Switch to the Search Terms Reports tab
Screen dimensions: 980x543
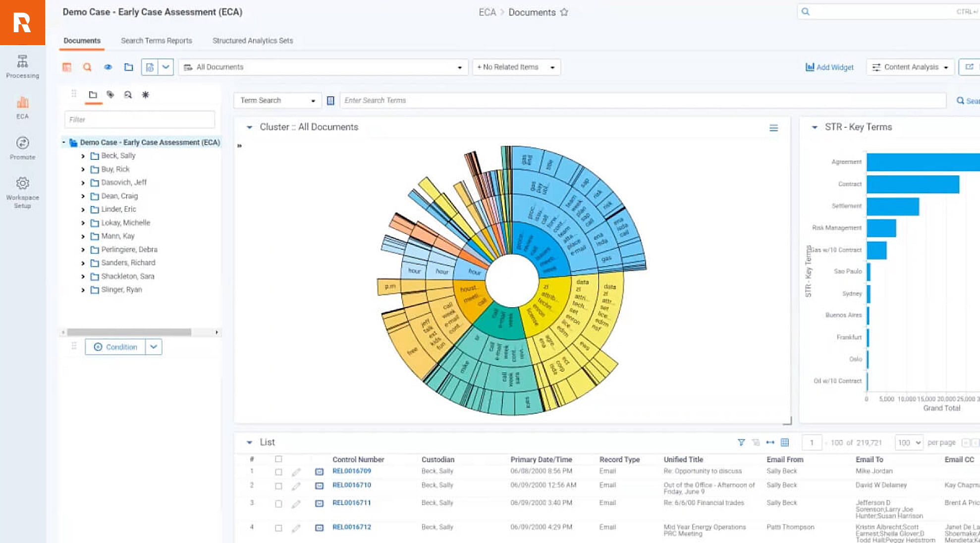click(156, 41)
